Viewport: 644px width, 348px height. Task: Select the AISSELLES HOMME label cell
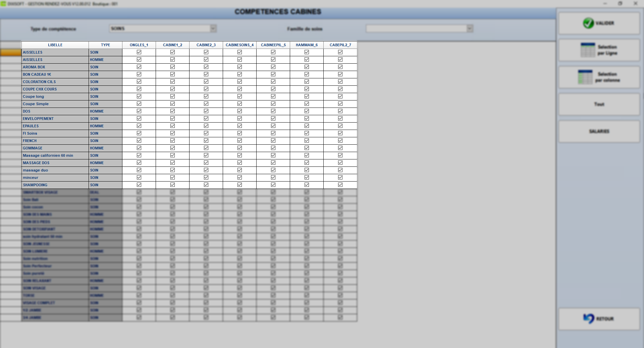pos(55,60)
